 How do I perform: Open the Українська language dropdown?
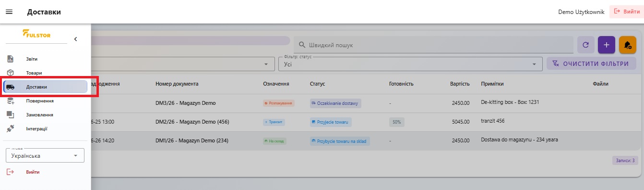click(x=45, y=155)
